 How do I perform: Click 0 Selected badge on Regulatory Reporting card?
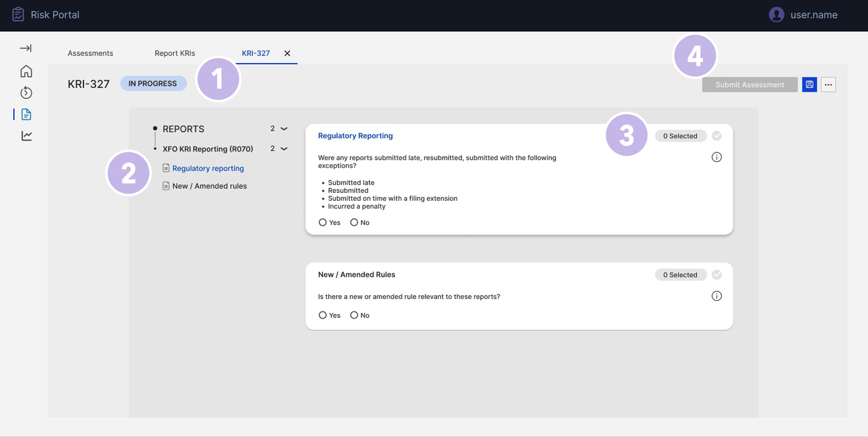(680, 136)
